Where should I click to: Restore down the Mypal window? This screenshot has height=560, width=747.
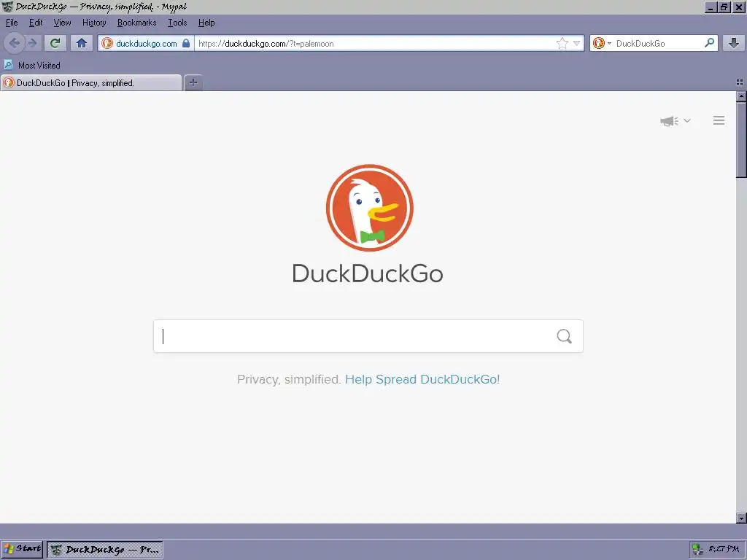724,7
